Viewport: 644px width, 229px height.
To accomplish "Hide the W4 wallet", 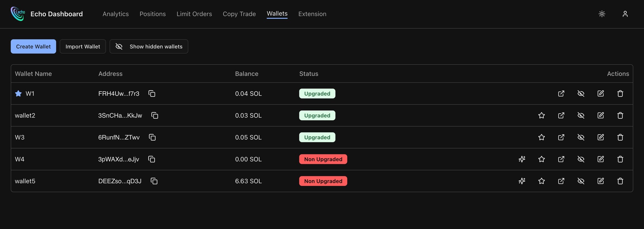I will [x=581, y=159].
